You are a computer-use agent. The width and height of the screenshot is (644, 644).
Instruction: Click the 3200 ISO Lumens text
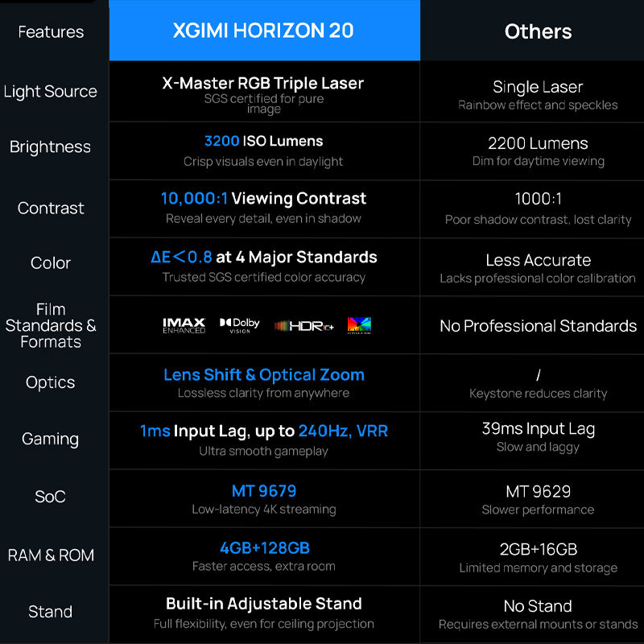(x=264, y=141)
